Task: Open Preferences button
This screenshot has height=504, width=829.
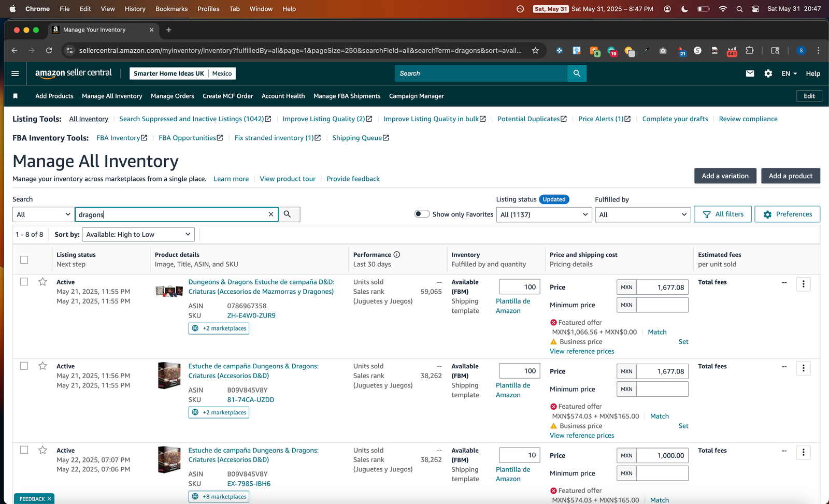Action: point(787,214)
